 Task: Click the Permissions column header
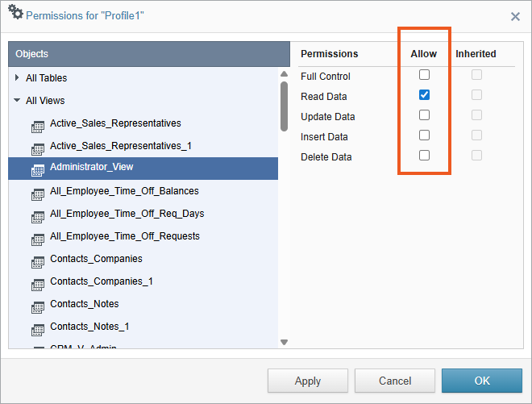click(329, 54)
